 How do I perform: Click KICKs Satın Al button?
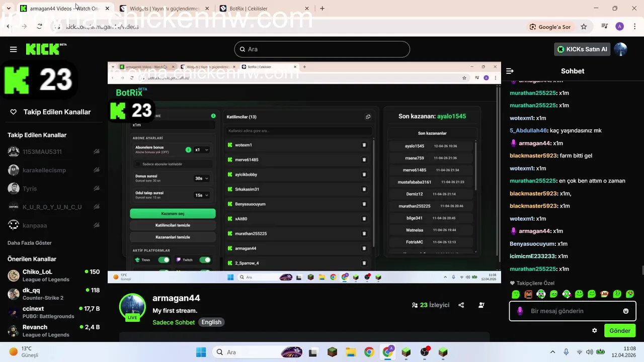583,49
